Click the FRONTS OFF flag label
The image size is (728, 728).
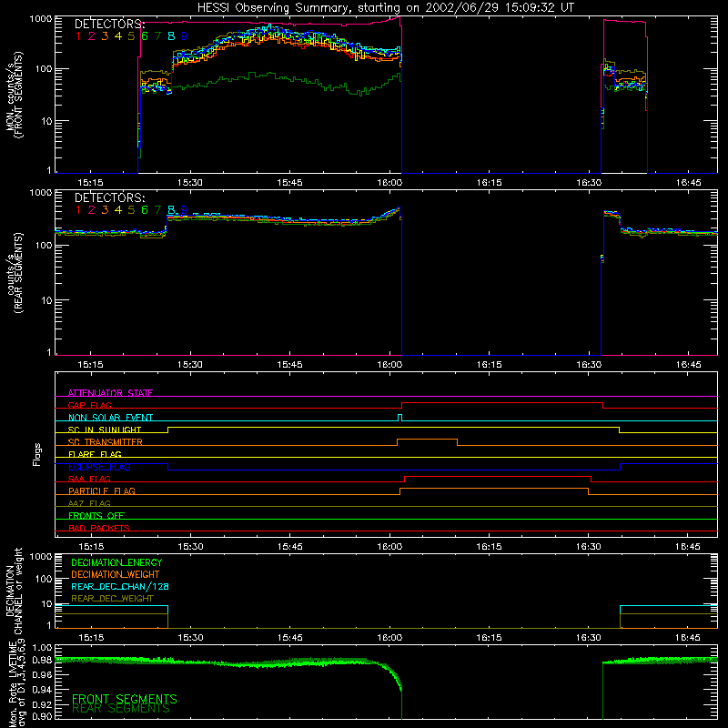(96, 515)
